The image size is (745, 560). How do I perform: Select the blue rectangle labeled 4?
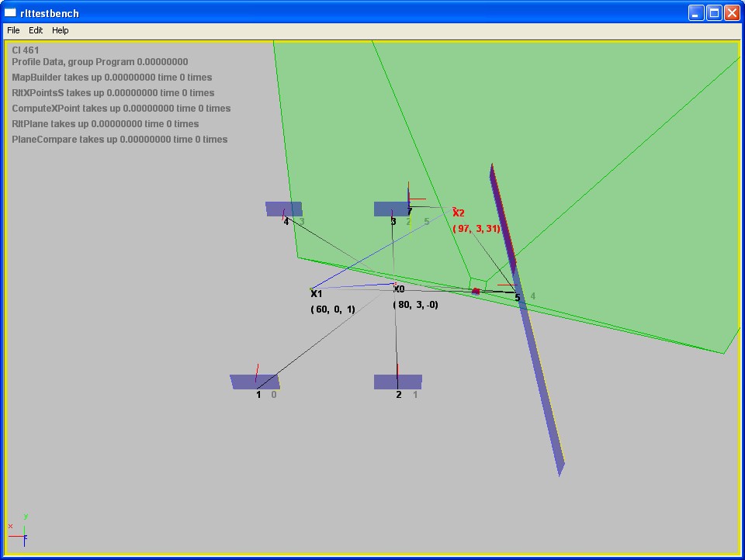point(283,208)
